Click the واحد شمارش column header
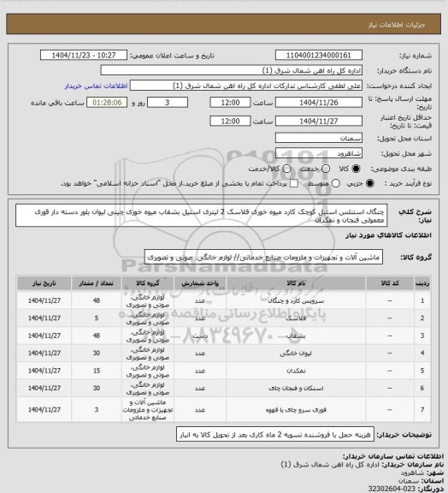The height and width of the screenshot is (493, 448). 200,283
